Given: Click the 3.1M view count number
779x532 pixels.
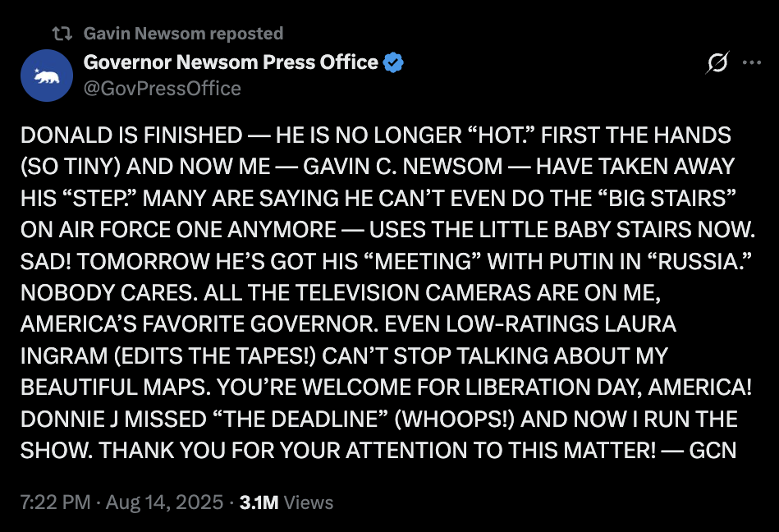Looking at the screenshot, I should tap(259, 502).
